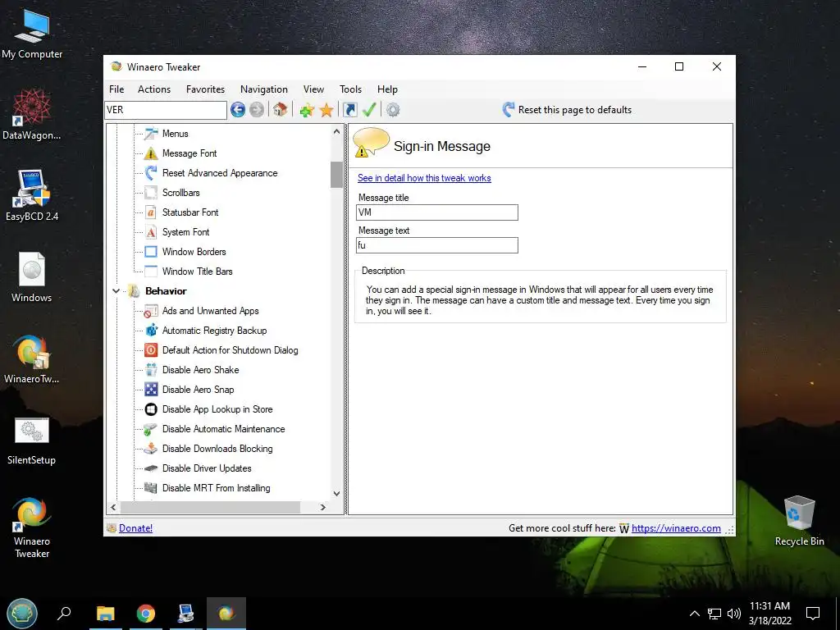Click the Disable Aero Shake icon

151,370
